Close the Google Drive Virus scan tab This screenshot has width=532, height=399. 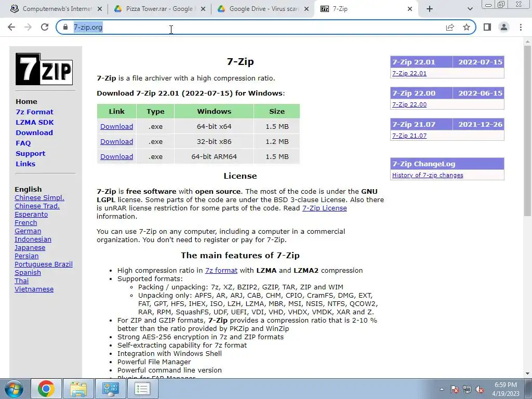point(307,9)
